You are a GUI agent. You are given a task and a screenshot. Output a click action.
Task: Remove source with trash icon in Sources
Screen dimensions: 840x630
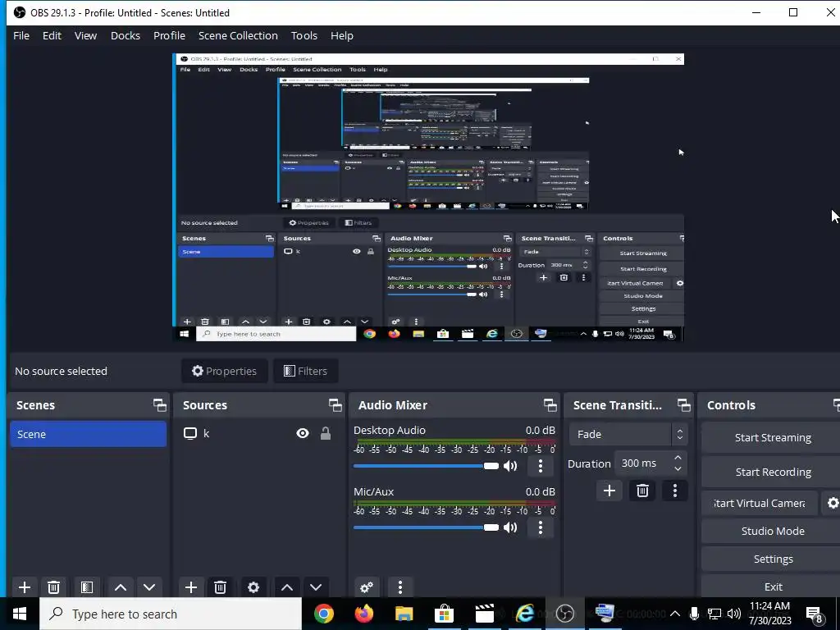220,587
